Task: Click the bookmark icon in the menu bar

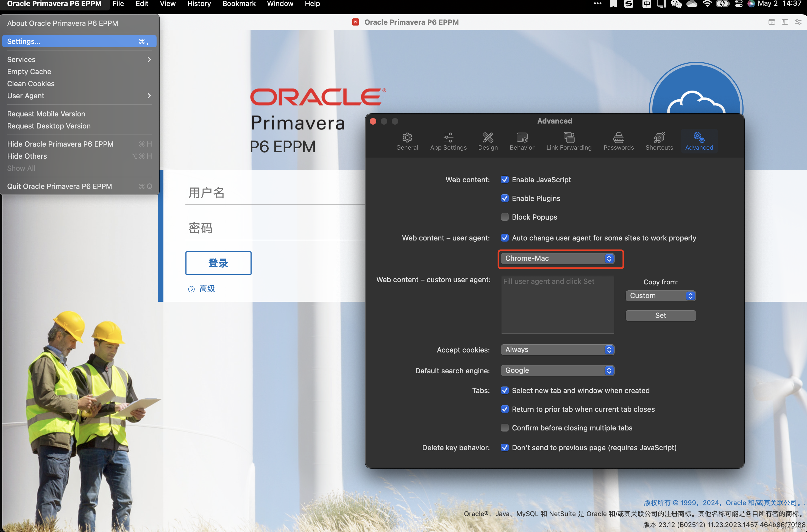Action: (613, 4)
